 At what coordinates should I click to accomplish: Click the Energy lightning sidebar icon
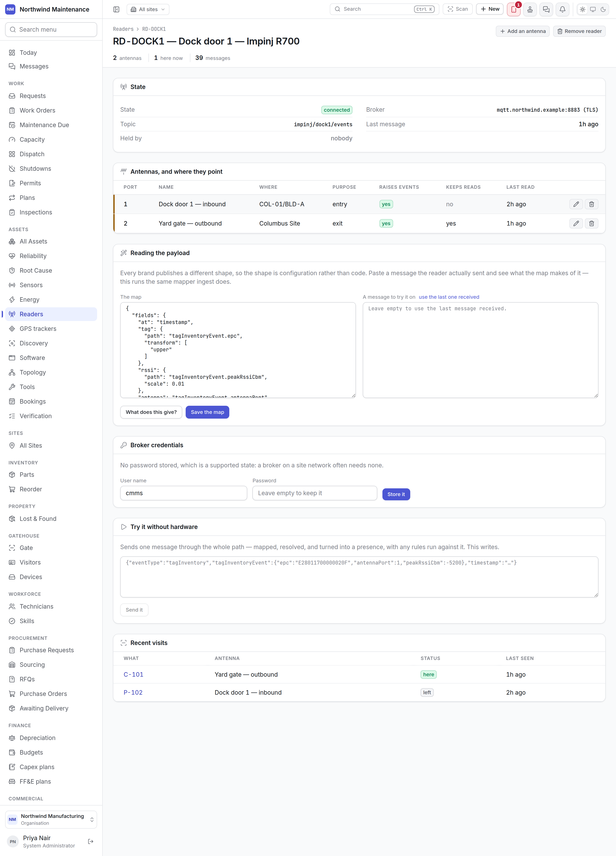point(12,300)
